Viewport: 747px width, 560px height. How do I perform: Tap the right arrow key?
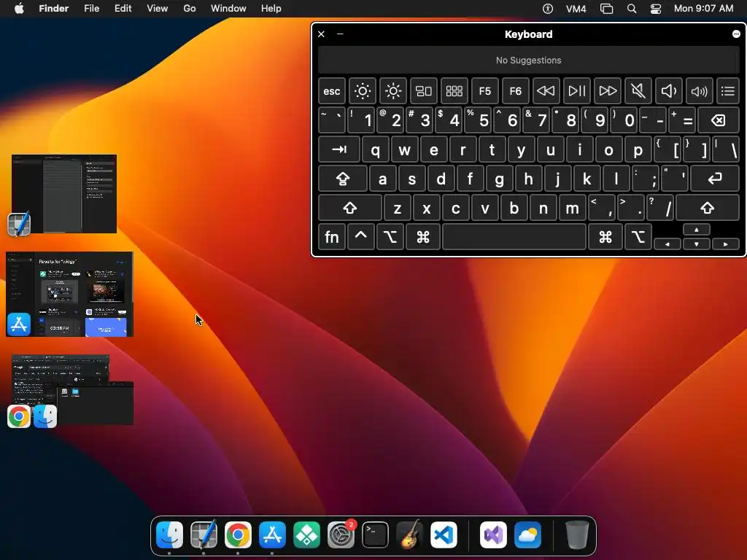click(726, 244)
